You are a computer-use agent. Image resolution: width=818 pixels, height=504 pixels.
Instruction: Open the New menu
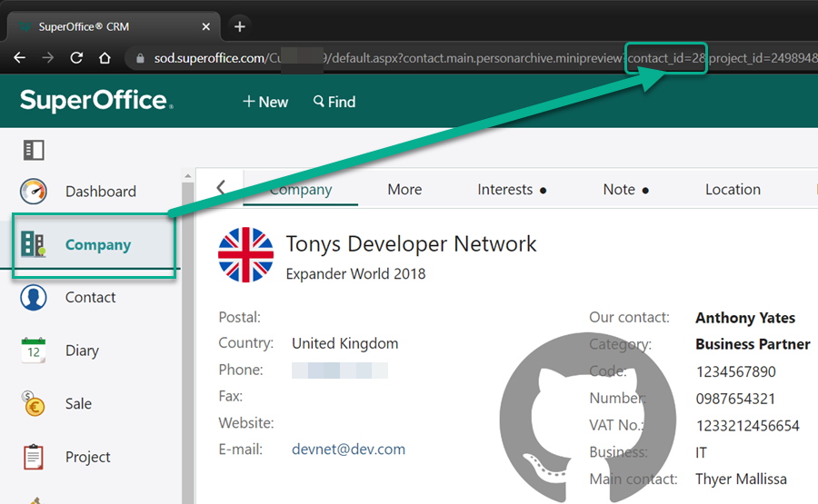click(265, 102)
